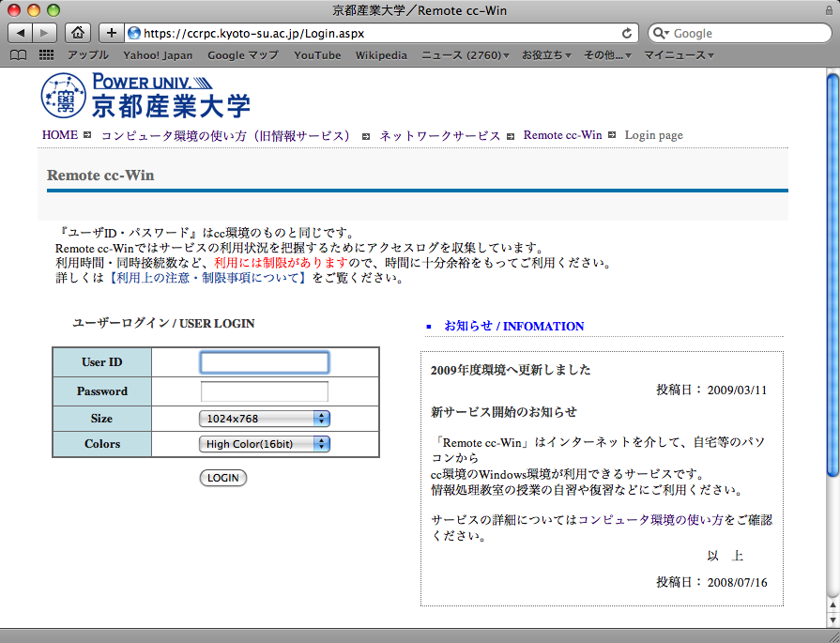Screen dimensions: 840x643
Task: Open the Colors dropdown showing High Color(16bit)
Action: 264,444
